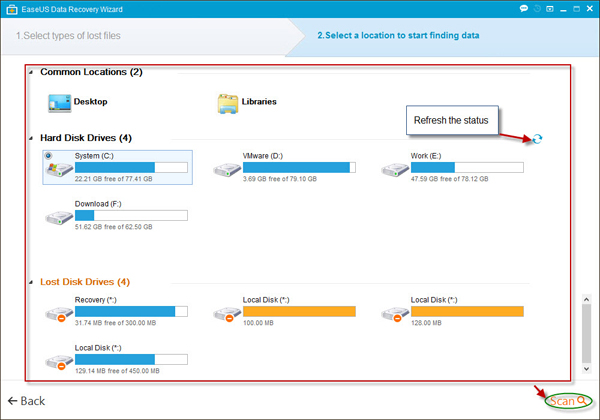This screenshot has width=600, height=420.
Task: Choose the Work (E:) drive icon
Action: click(395, 168)
